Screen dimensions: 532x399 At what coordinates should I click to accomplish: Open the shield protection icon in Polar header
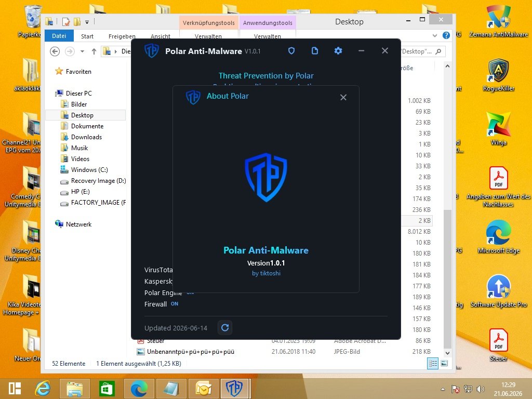pyautogui.click(x=291, y=51)
